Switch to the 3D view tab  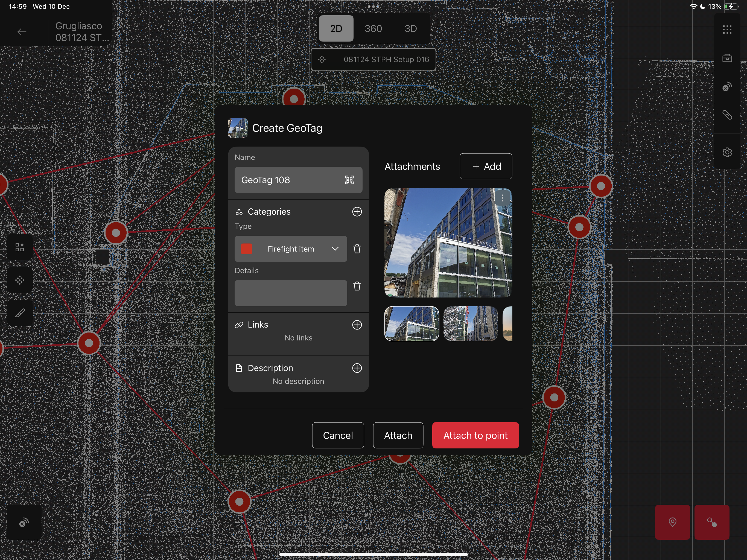[410, 29]
